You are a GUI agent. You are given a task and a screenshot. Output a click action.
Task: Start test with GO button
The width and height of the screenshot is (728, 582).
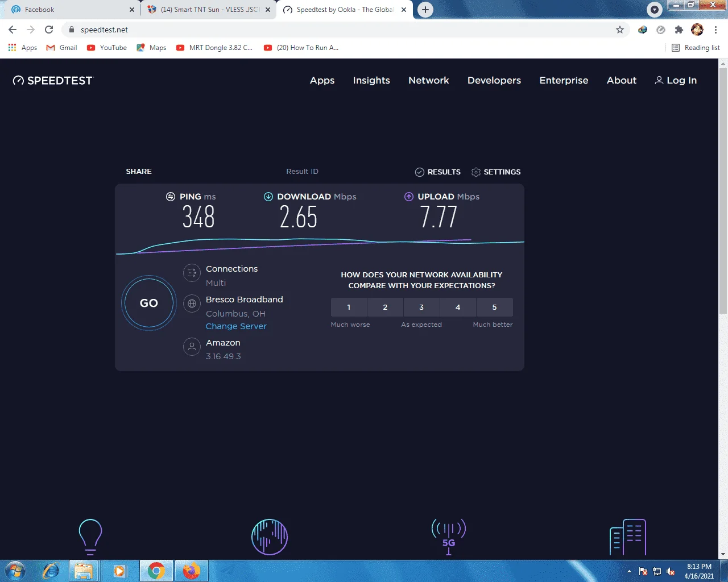click(149, 303)
